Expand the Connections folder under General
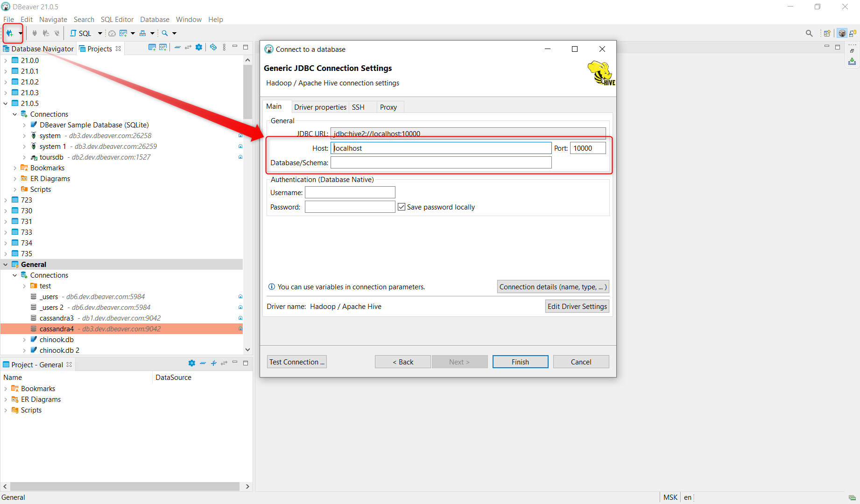Screen dimensions: 860x504 pyautogui.click(x=14, y=275)
